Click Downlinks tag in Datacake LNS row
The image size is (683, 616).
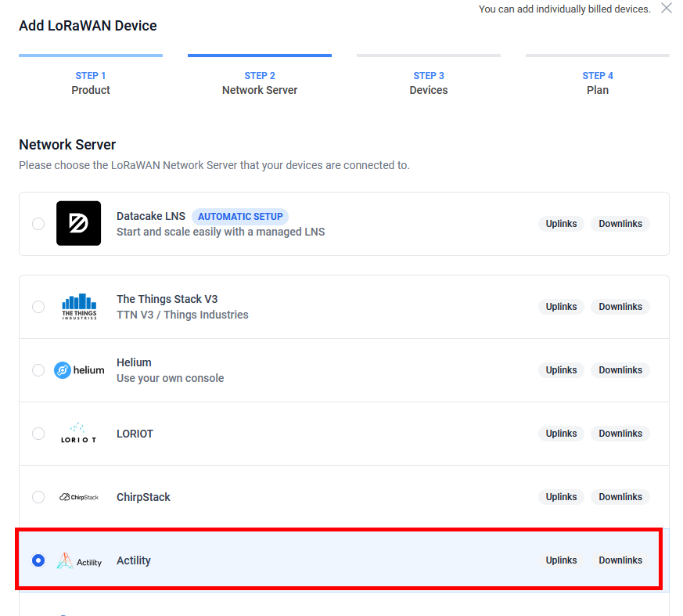pyautogui.click(x=620, y=224)
